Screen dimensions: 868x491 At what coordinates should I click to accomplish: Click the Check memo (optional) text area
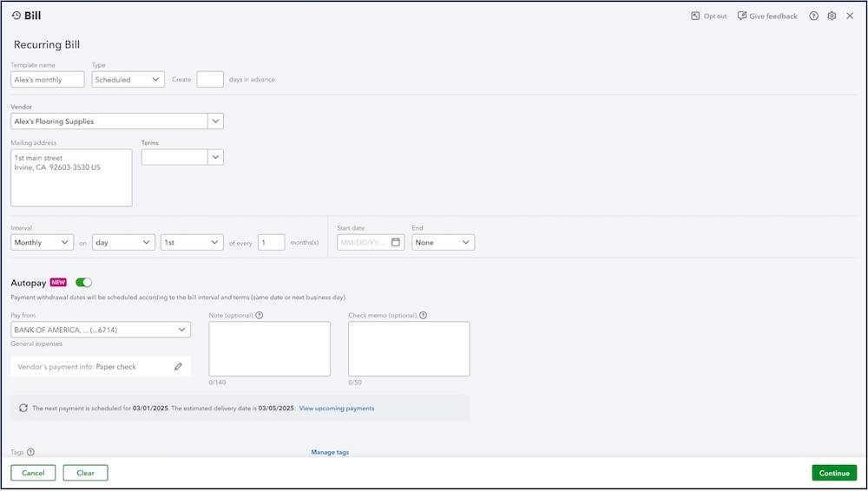click(409, 350)
